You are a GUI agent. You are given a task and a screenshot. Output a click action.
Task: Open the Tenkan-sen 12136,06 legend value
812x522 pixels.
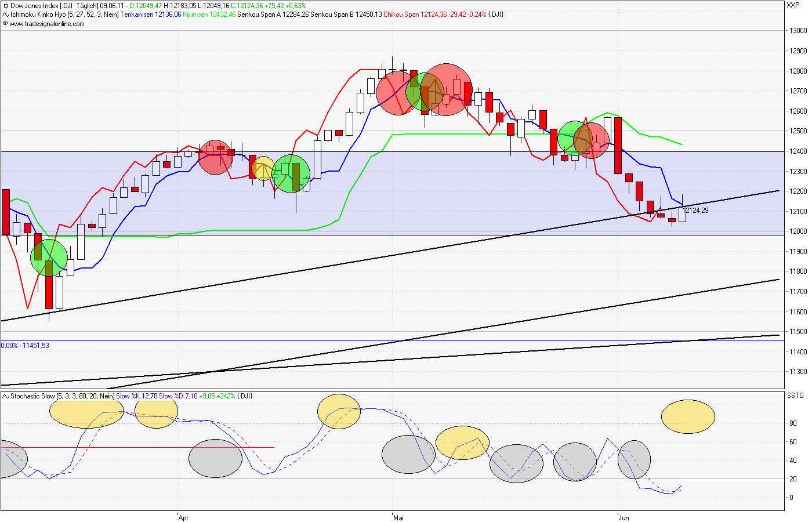(x=151, y=14)
